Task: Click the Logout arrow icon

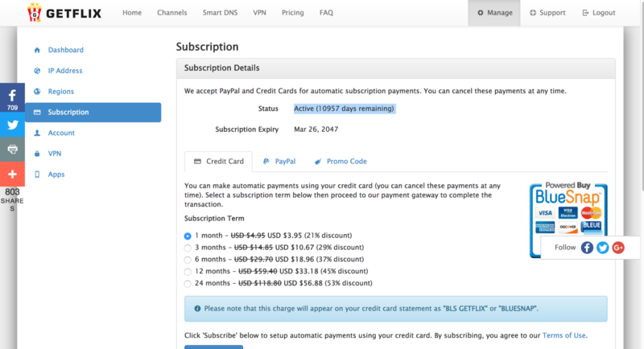Action: pos(585,13)
